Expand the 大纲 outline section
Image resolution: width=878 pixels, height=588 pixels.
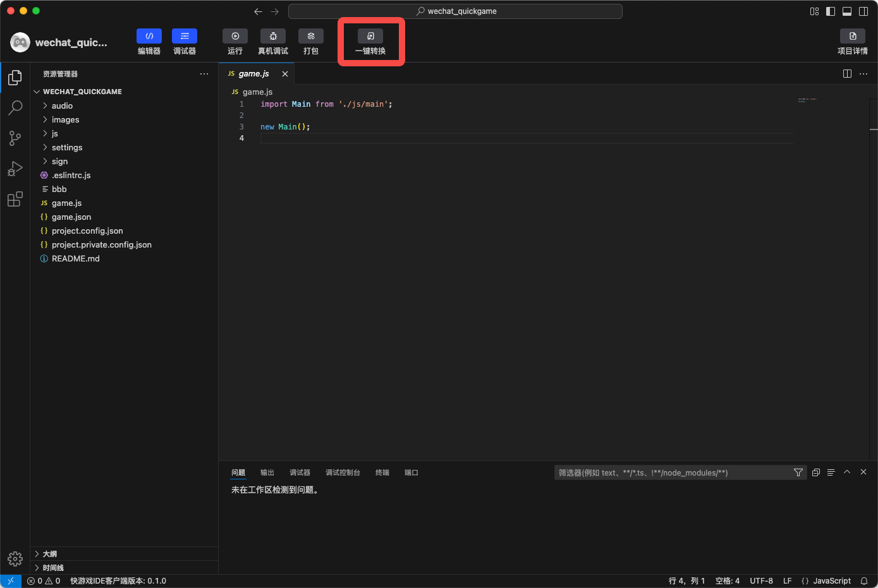49,554
